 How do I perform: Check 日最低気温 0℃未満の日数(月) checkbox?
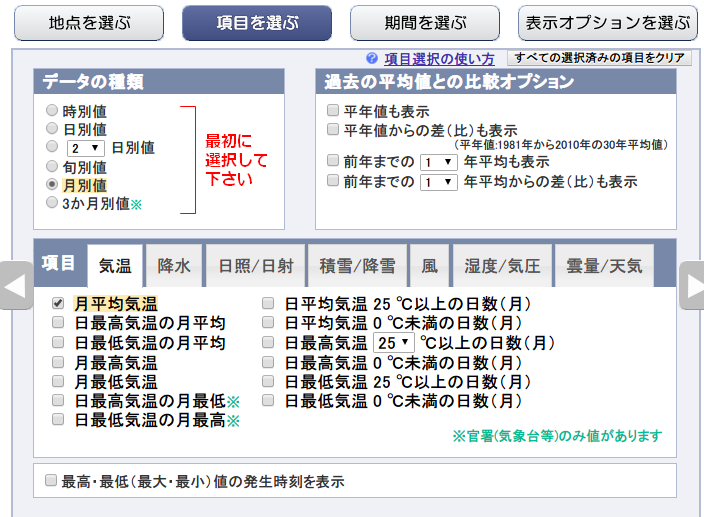[268, 400]
